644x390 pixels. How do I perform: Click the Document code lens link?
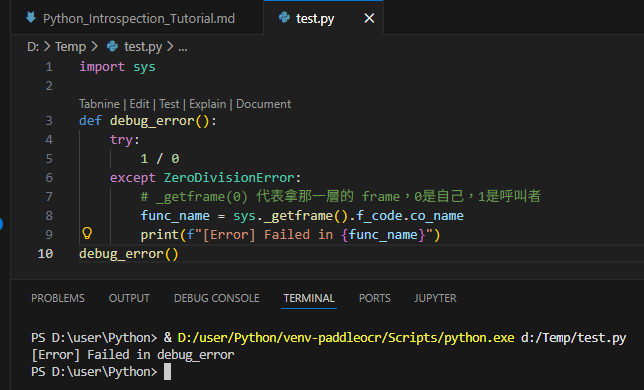pos(263,104)
